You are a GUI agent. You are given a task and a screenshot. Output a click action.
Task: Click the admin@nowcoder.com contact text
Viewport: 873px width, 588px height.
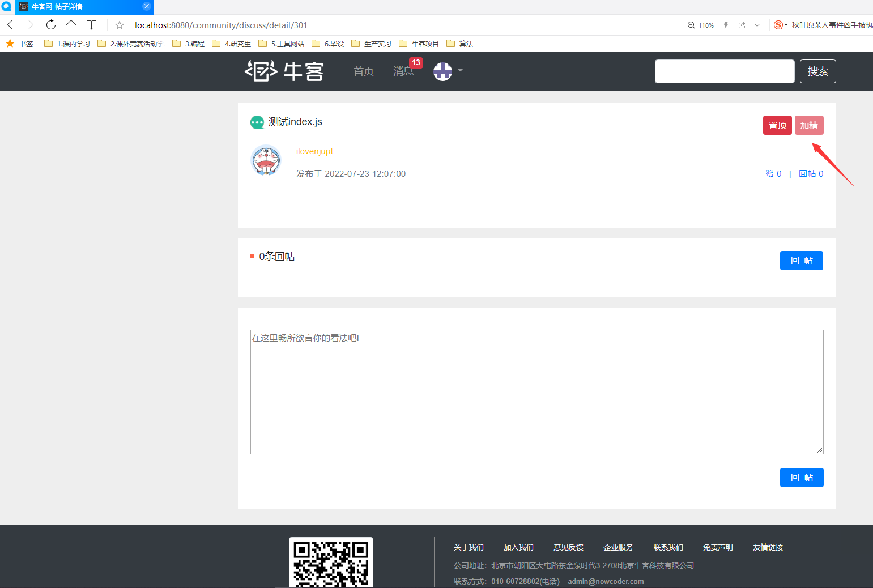point(606,581)
